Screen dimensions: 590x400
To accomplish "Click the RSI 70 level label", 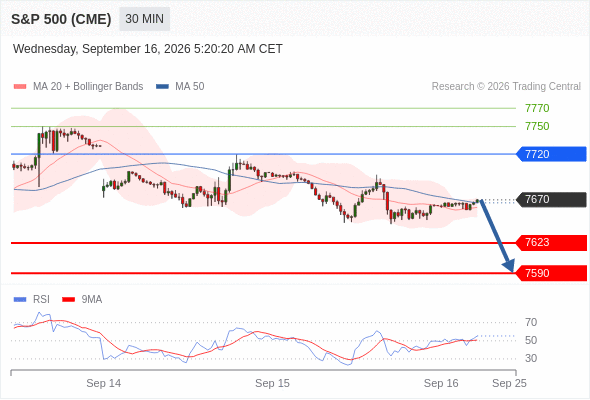I will 531,322.
